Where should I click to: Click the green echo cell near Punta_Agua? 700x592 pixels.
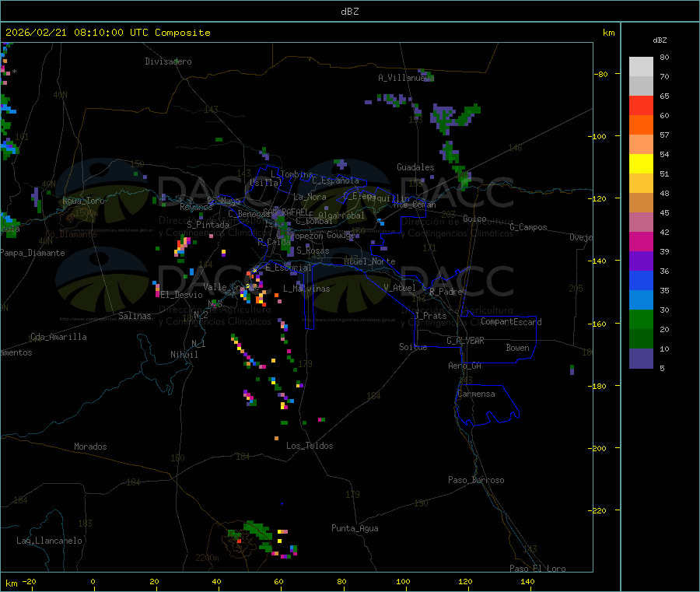click(257, 534)
